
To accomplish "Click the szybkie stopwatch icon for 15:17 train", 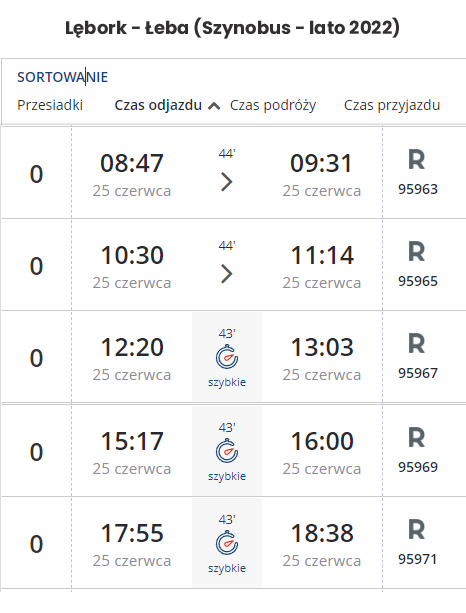I will point(227,450).
